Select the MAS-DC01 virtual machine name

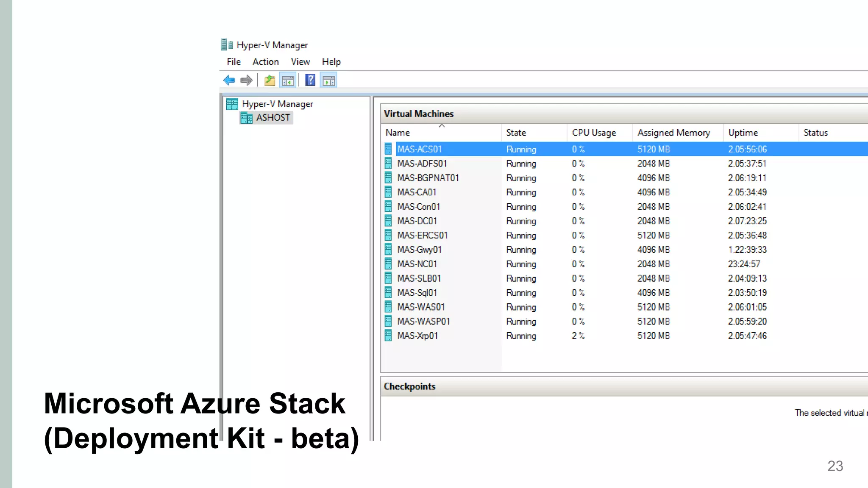(x=417, y=221)
